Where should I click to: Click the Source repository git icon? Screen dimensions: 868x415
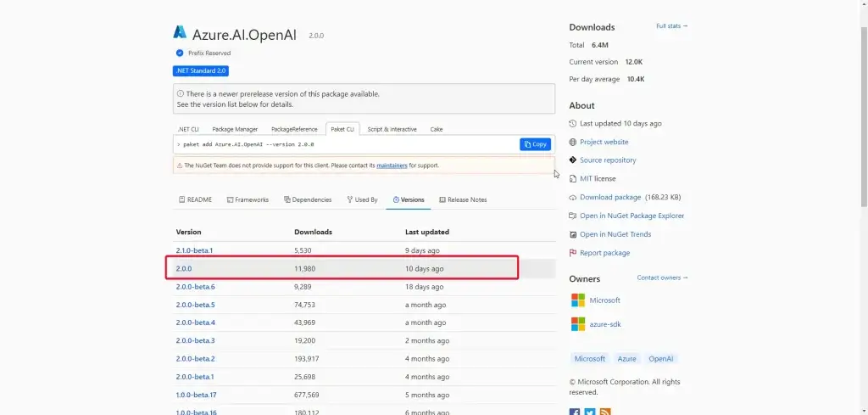pos(573,160)
